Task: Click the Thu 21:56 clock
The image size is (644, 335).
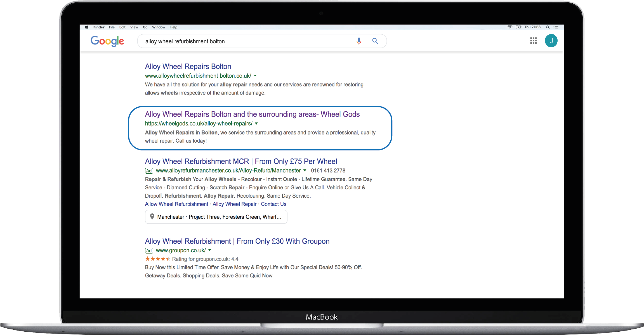Action: pos(532,27)
